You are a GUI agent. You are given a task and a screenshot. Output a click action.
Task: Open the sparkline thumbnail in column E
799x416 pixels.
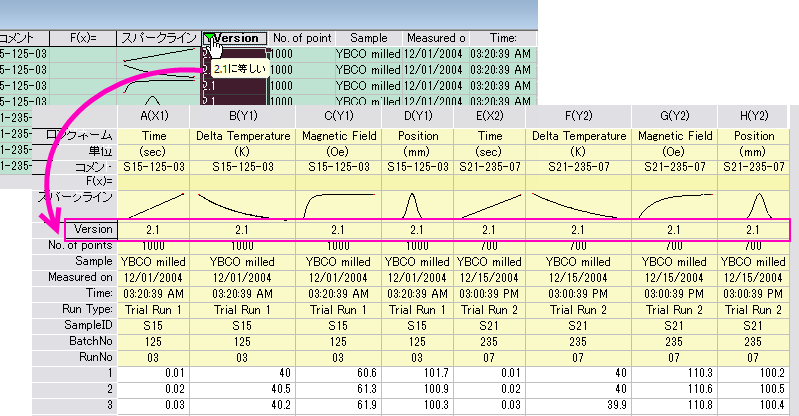(x=489, y=205)
